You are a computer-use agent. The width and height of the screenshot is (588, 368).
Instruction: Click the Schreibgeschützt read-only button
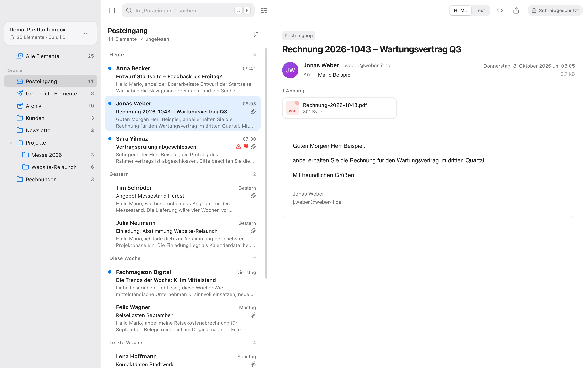tap(555, 10)
